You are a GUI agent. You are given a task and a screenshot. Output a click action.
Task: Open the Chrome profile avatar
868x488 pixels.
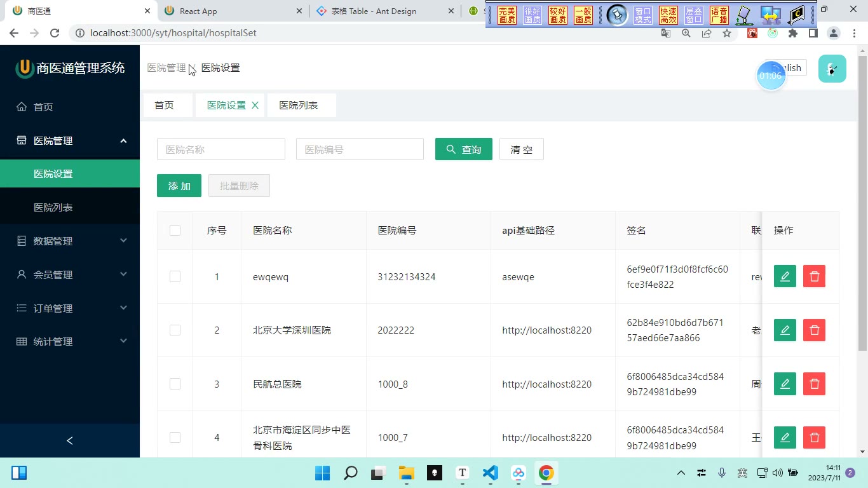point(834,33)
